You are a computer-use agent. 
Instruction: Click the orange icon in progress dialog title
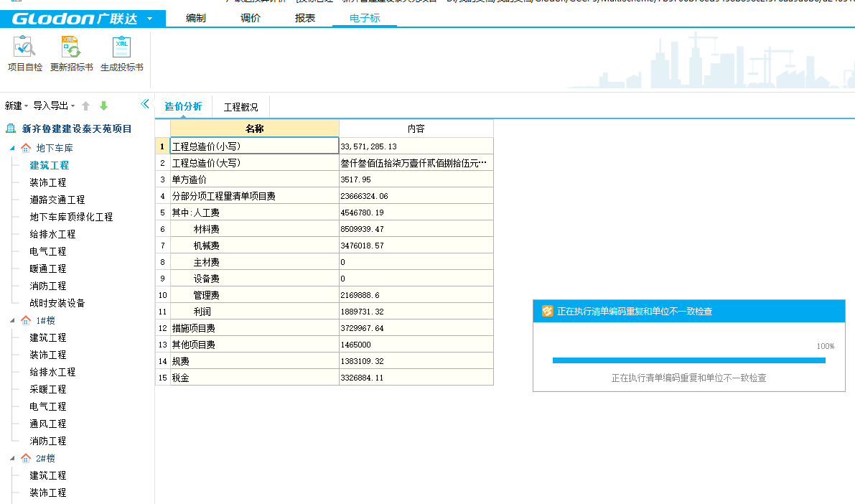pyautogui.click(x=547, y=311)
